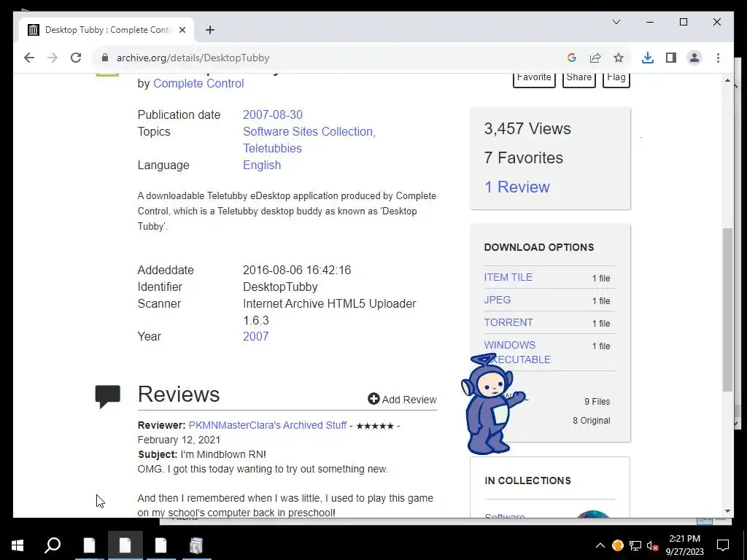Screen dimensions: 747x560
Task: Open third document icon on taskbar
Action: (160, 545)
